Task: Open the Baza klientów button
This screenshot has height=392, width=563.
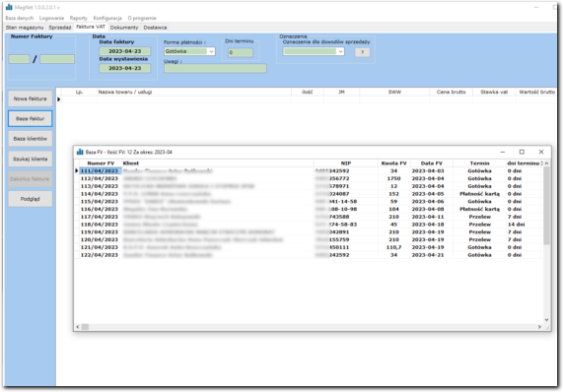Action: (30, 139)
